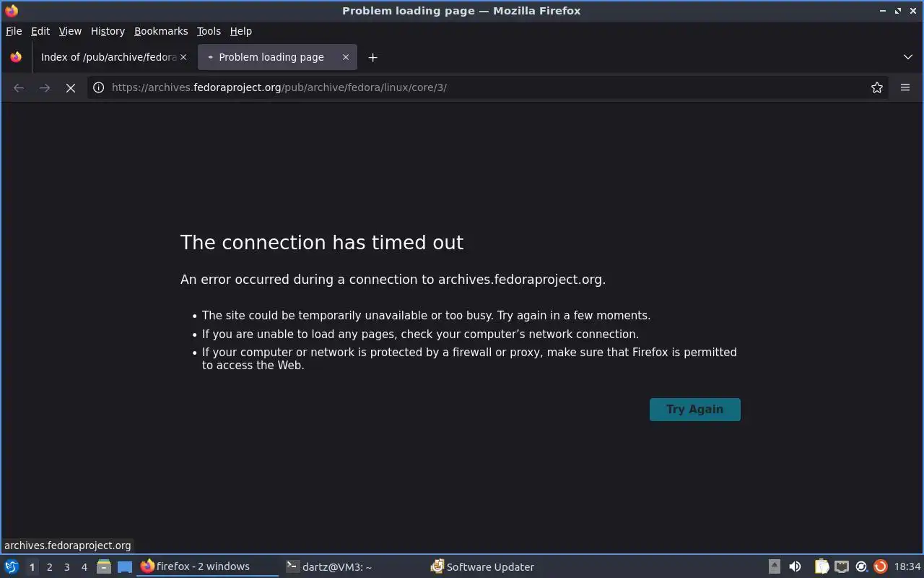Go forward one page
The image size is (924, 578).
coord(45,87)
